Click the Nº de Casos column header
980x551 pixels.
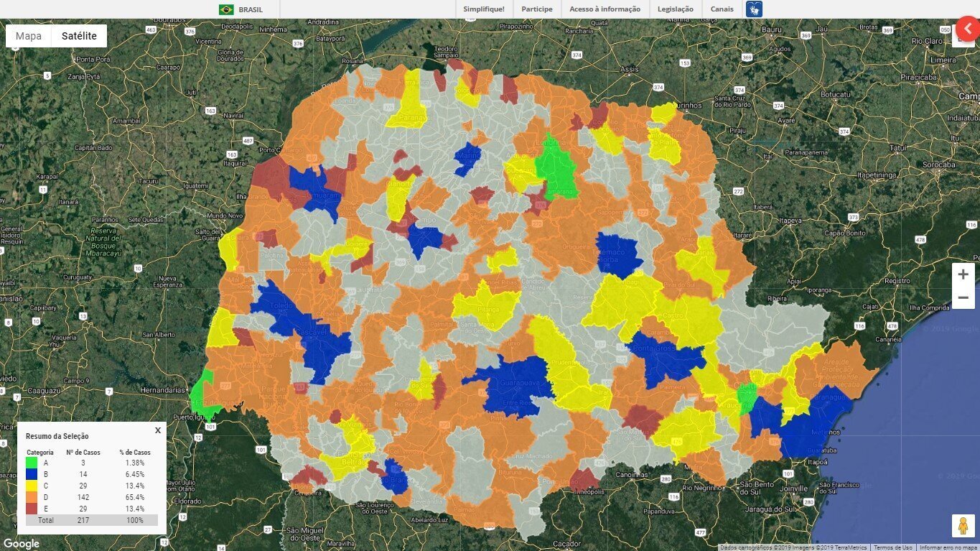(x=83, y=453)
